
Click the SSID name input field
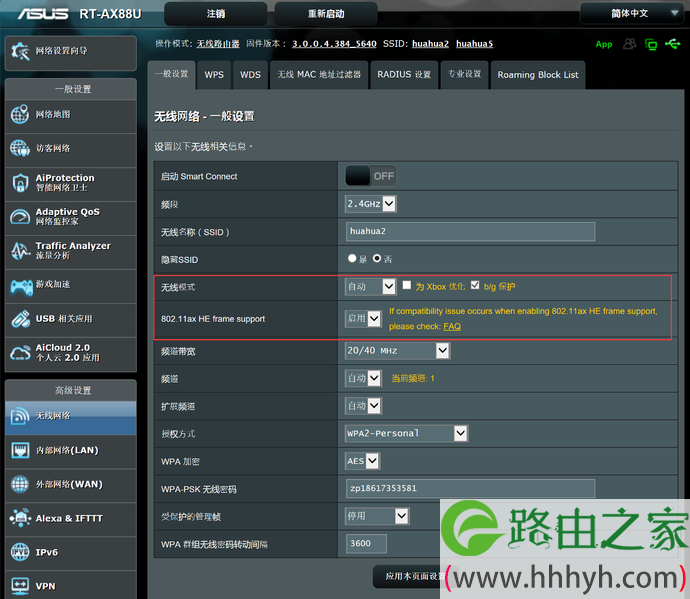coord(470,232)
